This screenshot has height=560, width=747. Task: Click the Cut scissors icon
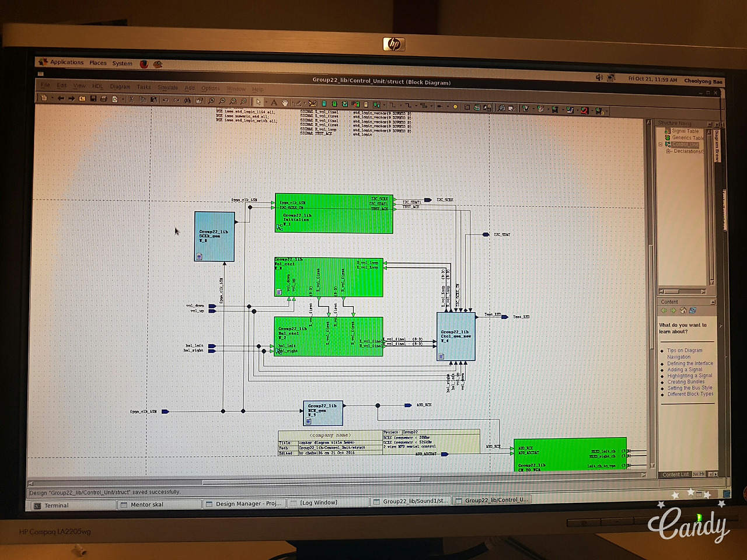[x=132, y=100]
